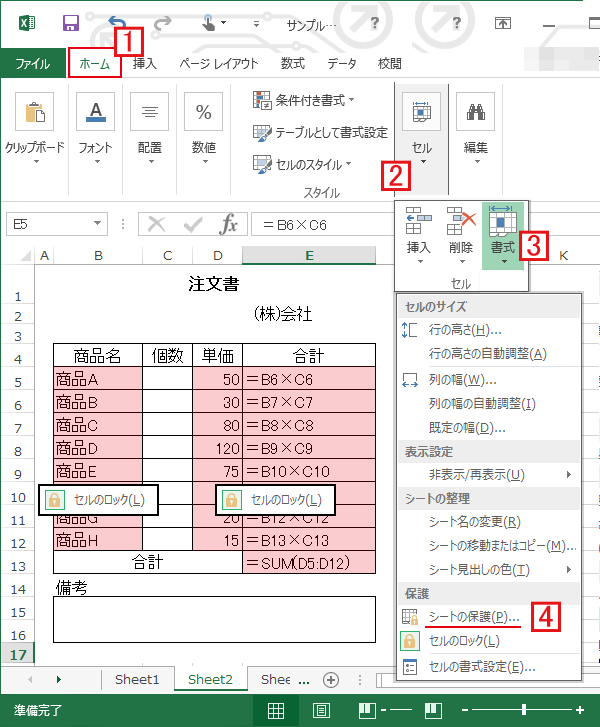Open the 書式 format menu

coord(503,236)
